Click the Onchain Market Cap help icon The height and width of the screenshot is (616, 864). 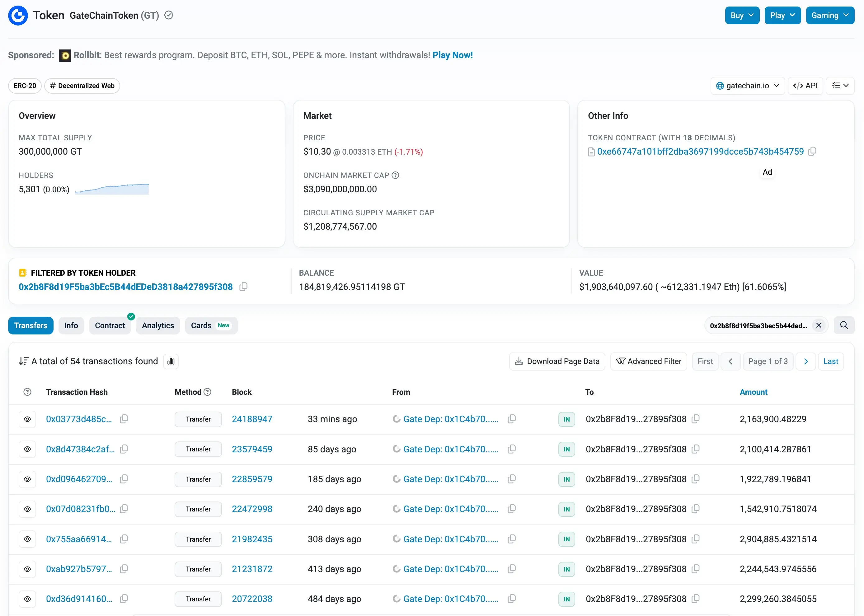coord(395,175)
